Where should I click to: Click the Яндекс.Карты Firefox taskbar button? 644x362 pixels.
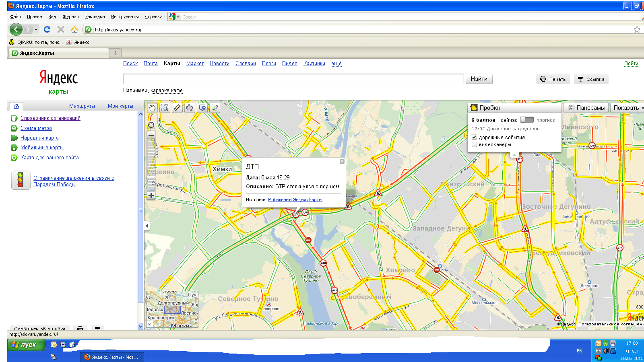(x=112, y=357)
